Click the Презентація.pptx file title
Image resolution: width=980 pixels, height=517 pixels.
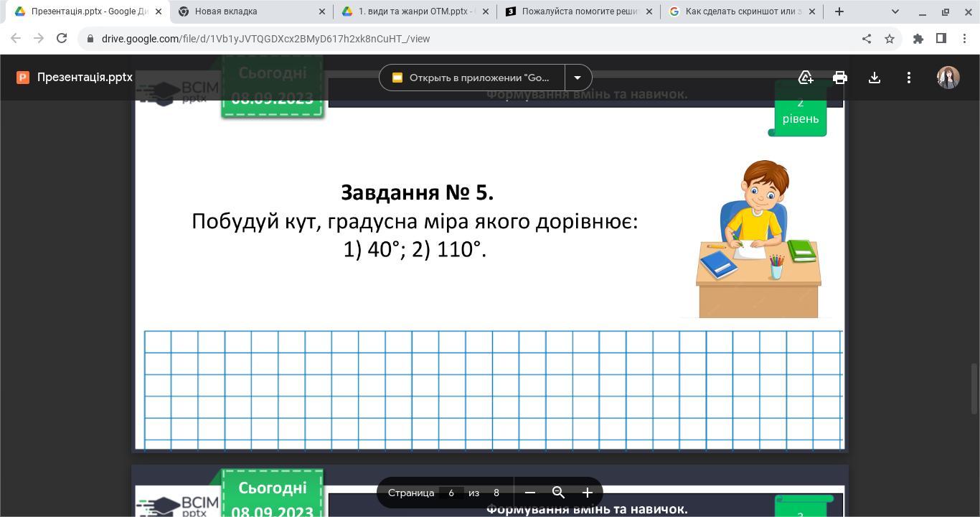coord(85,78)
